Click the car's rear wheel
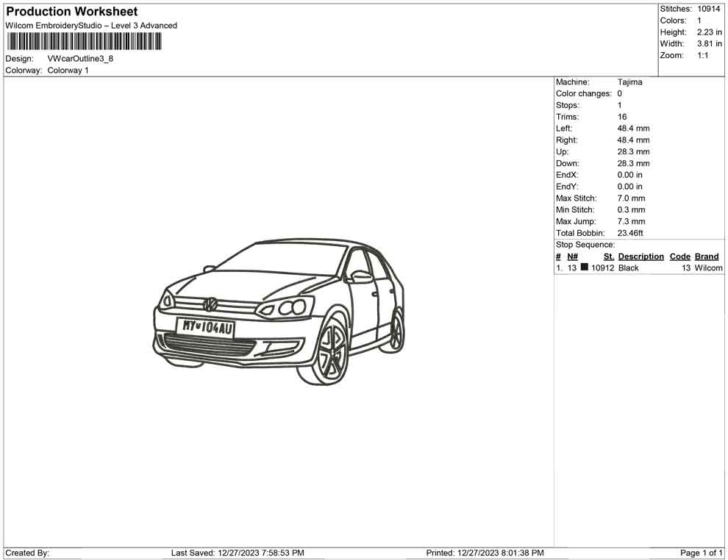 [396, 330]
